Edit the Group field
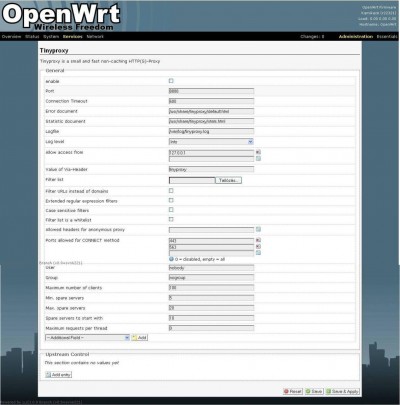 click(x=211, y=277)
